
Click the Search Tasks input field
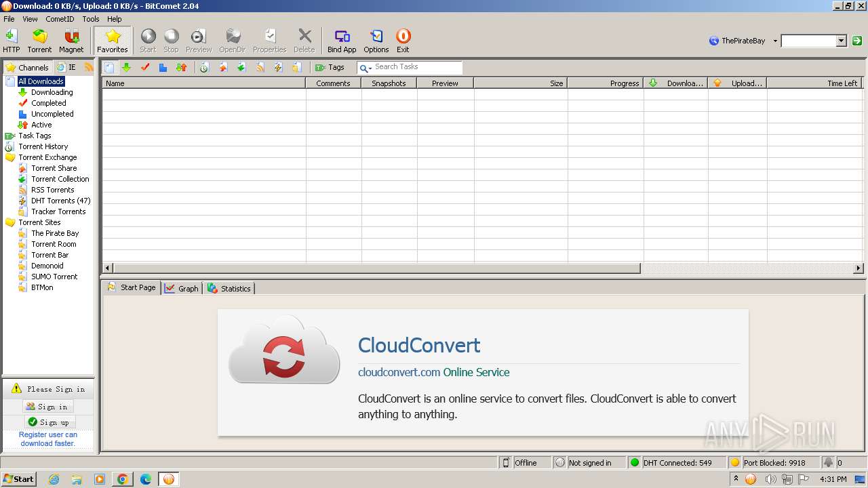pyautogui.click(x=417, y=67)
